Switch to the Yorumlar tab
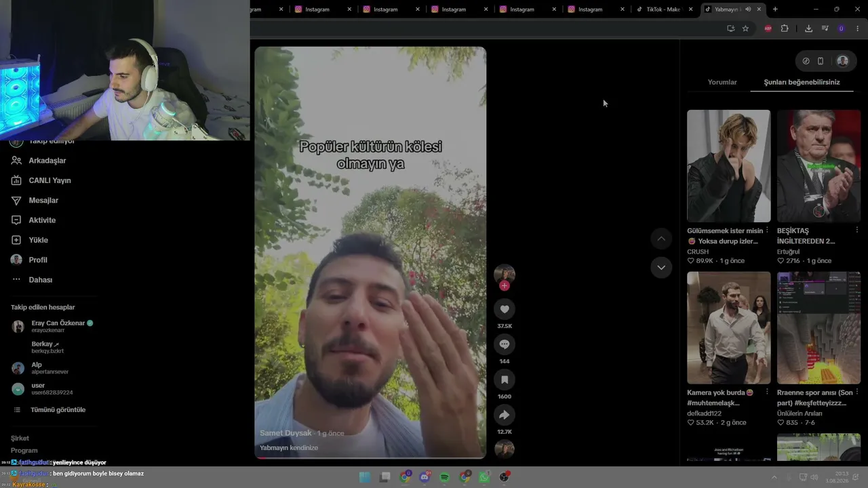868x488 pixels. pyautogui.click(x=722, y=82)
